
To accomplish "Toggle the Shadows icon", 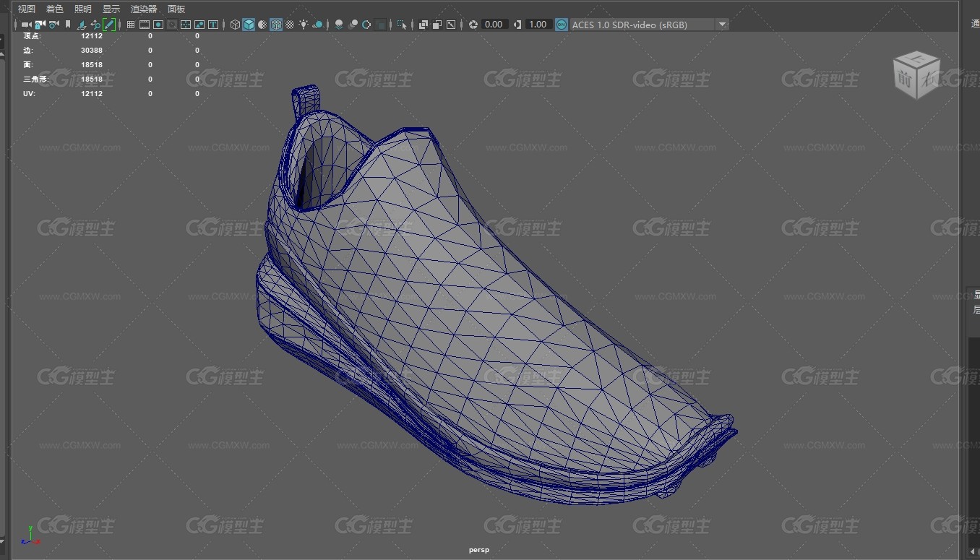I will (317, 25).
